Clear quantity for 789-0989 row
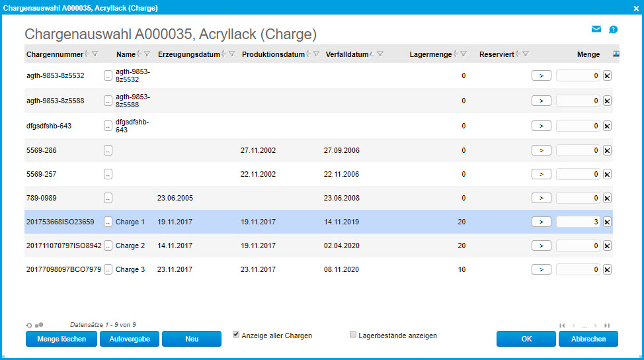Viewport: 644px width, 360px height. (607, 198)
